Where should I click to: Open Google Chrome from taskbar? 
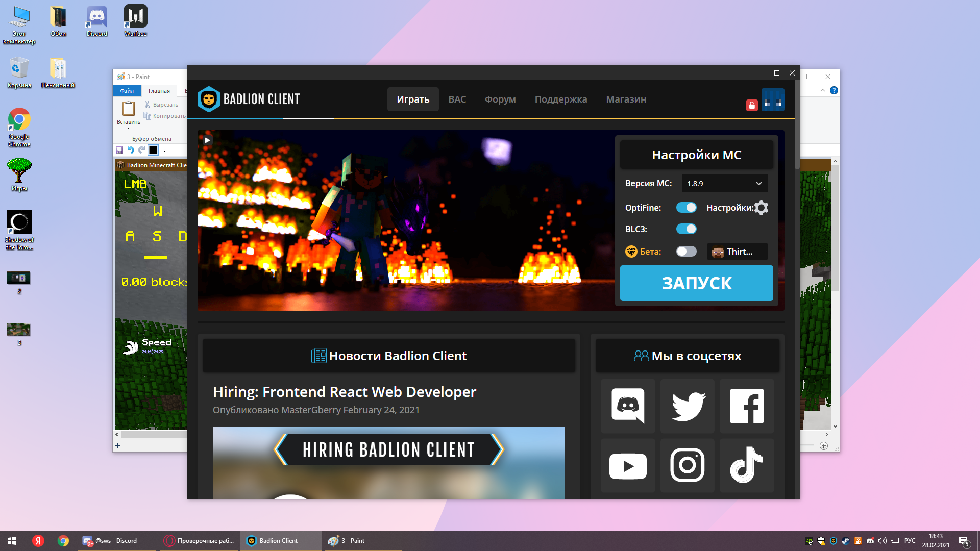[63, 541]
